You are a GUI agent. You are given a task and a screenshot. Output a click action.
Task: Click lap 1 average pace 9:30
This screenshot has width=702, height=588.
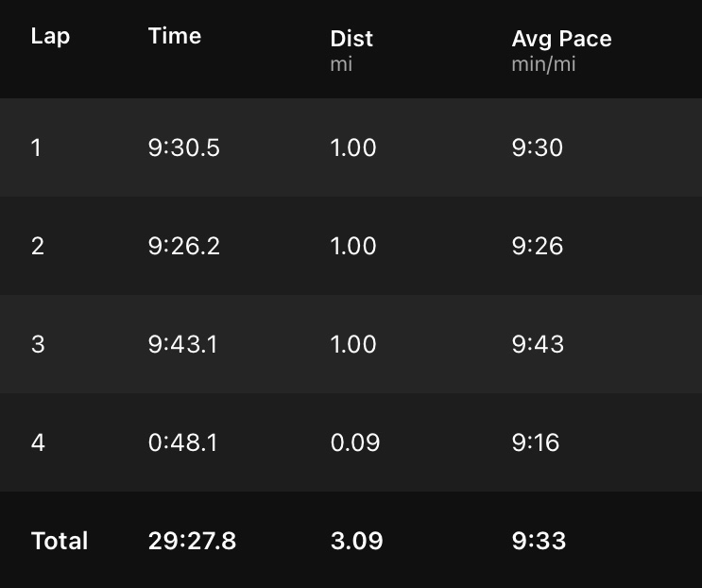(538, 147)
